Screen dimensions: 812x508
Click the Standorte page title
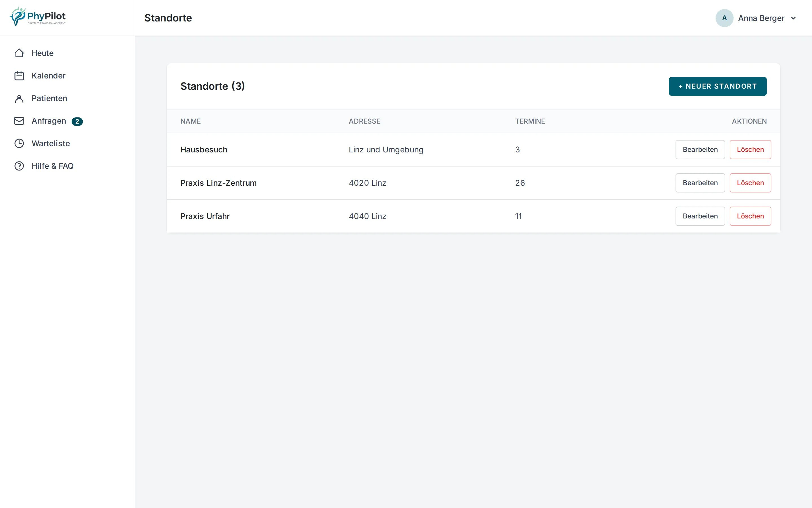click(x=168, y=18)
